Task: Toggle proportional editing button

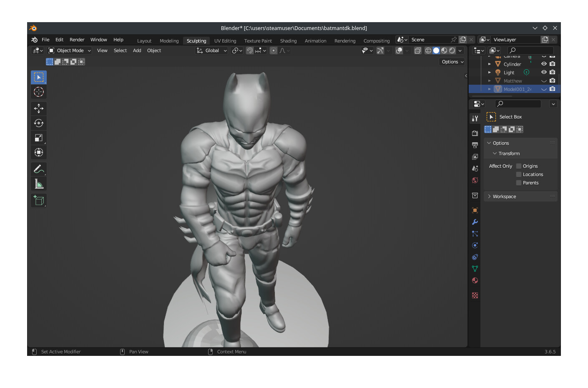Action: pyautogui.click(x=274, y=50)
